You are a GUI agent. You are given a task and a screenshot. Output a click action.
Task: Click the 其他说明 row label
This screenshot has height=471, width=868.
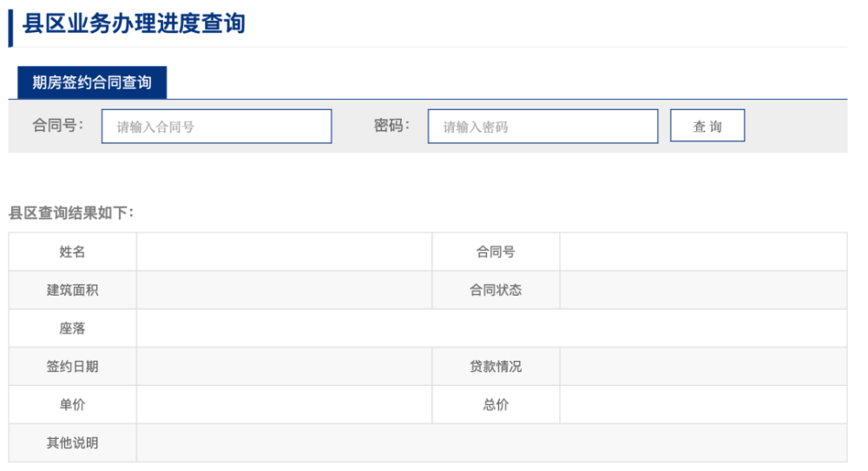pyautogui.click(x=73, y=442)
